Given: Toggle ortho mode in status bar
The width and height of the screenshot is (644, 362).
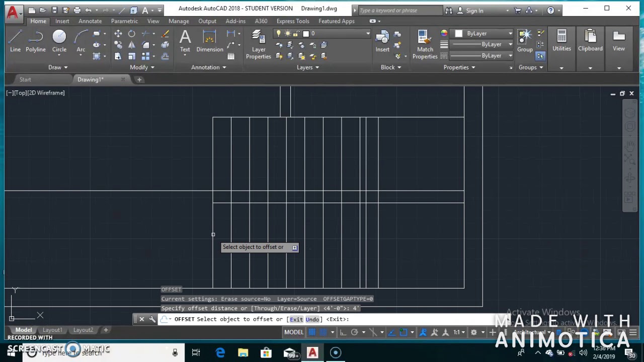Looking at the screenshot, I should (x=343, y=332).
